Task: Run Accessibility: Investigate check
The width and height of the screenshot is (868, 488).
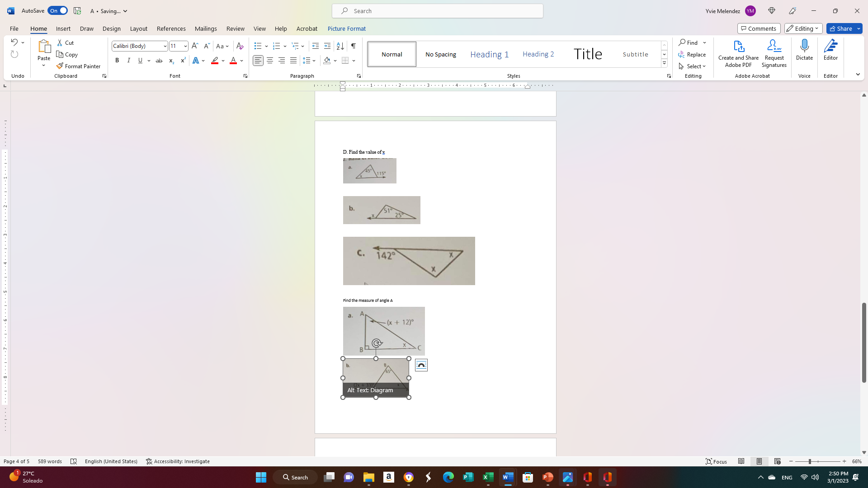Action: [x=178, y=461]
